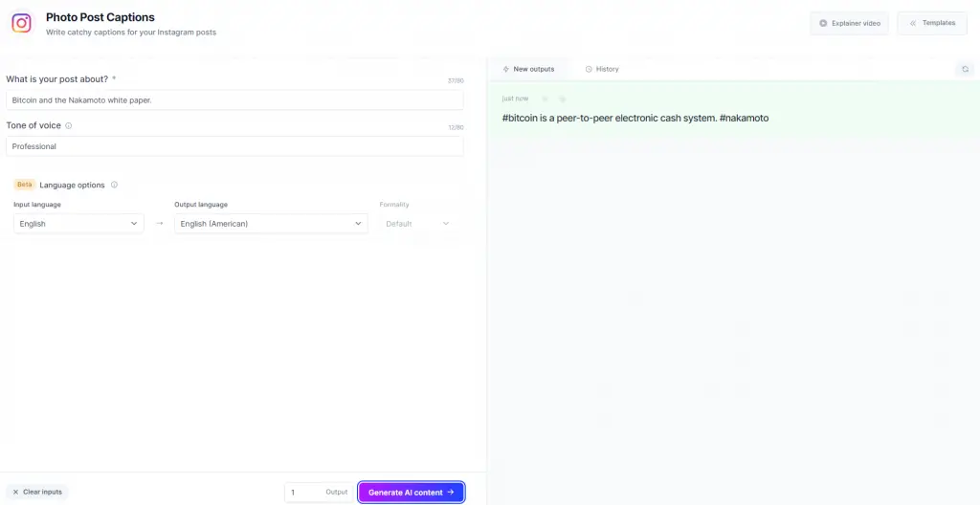This screenshot has height=505, width=980.
Task: Click the output count number field
Action: pyautogui.click(x=319, y=493)
